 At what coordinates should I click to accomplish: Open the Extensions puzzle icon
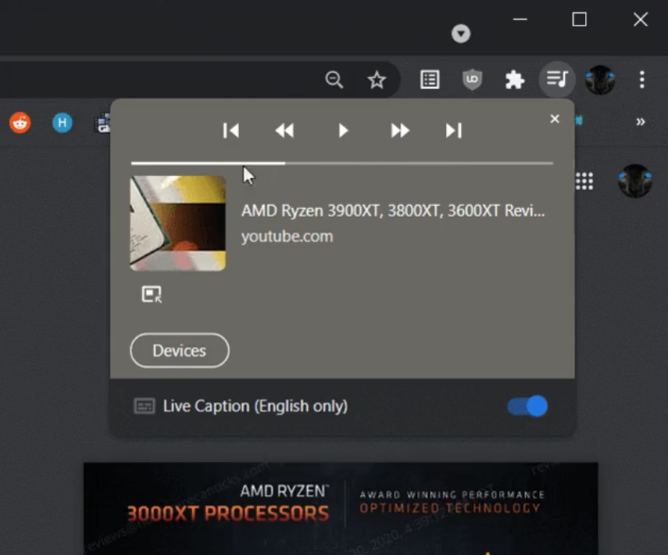click(x=515, y=80)
